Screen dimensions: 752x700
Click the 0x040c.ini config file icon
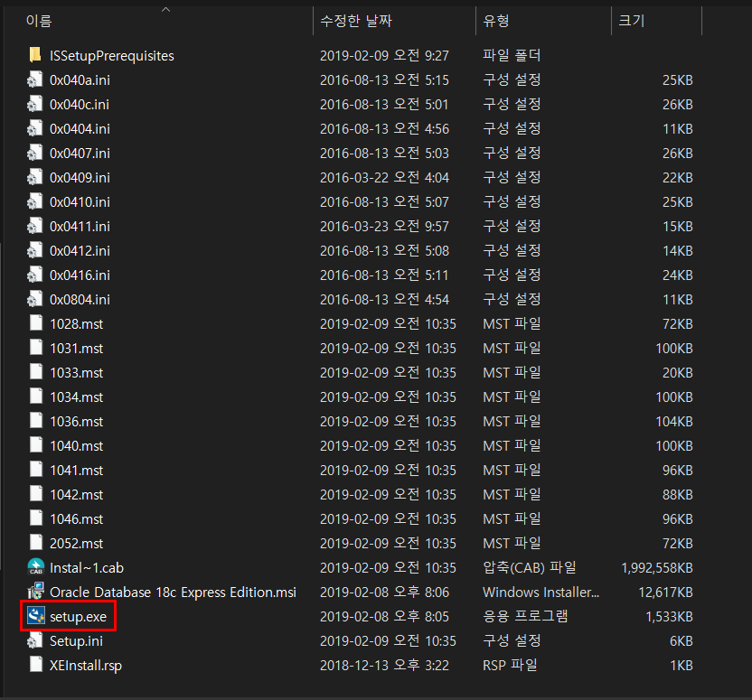35,104
